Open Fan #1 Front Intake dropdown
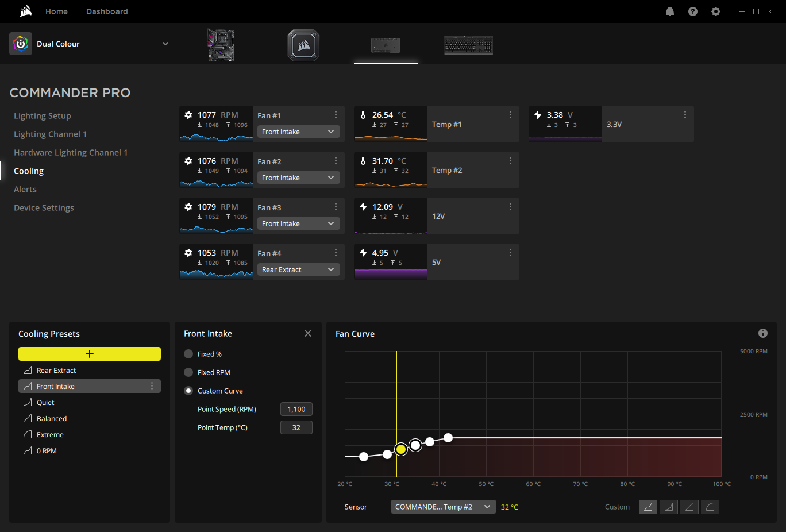 [299, 132]
